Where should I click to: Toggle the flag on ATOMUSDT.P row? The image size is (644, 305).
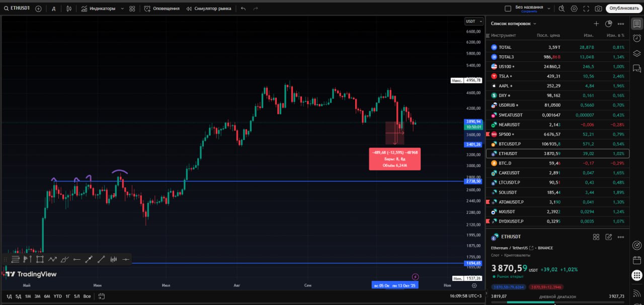[488, 202]
